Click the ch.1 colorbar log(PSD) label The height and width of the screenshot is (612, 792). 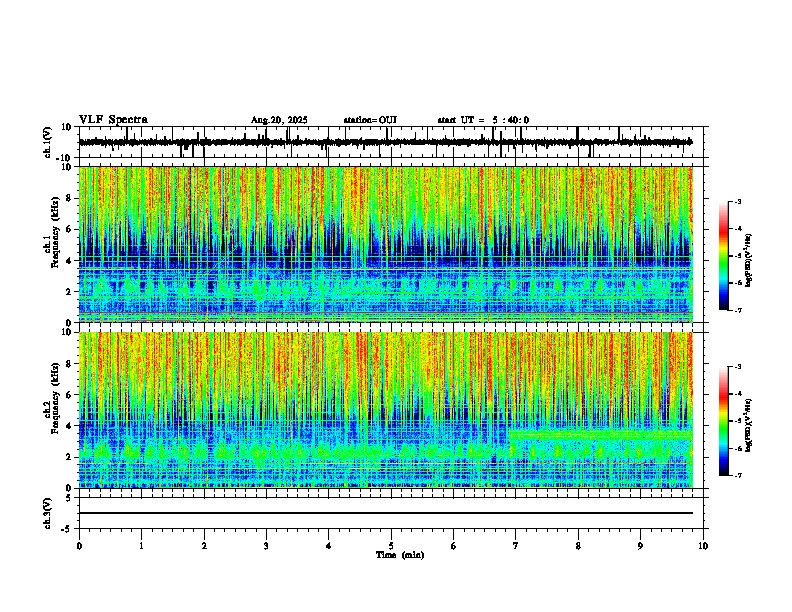coord(749,261)
